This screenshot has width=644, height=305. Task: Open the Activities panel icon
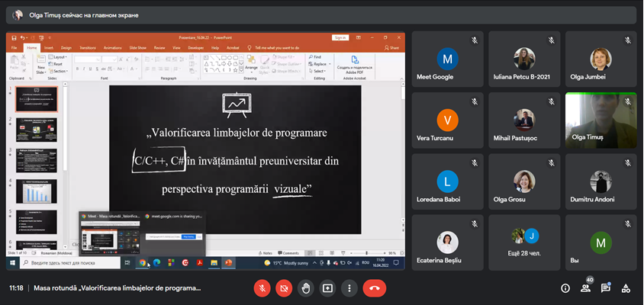626,288
